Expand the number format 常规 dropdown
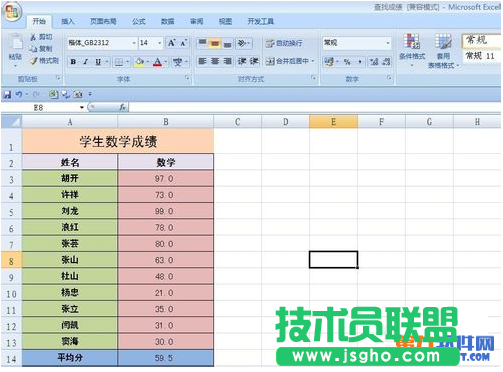 coord(388,43)
